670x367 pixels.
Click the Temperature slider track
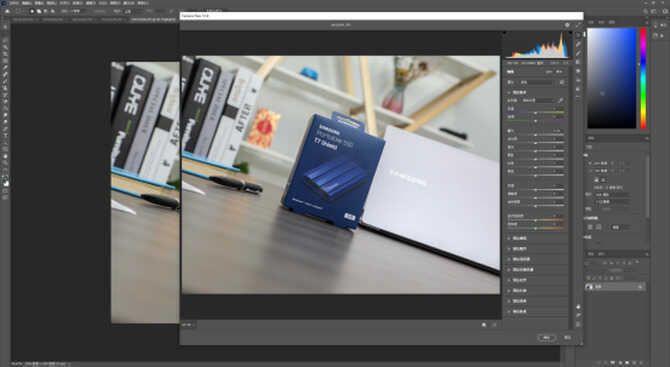pyautogui.click(x=535, y=112)
